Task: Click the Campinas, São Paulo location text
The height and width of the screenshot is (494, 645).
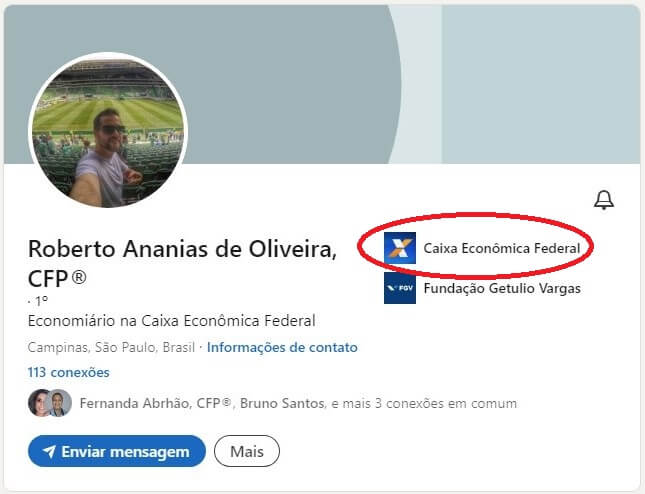Action: (x=111, y=348)
